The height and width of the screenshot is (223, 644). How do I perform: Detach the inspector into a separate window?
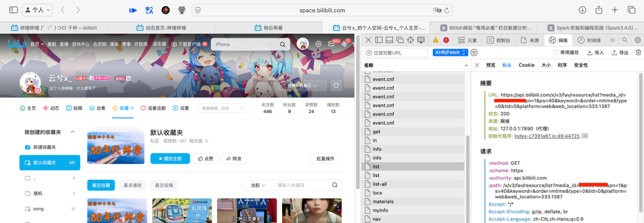click(400, 40)
